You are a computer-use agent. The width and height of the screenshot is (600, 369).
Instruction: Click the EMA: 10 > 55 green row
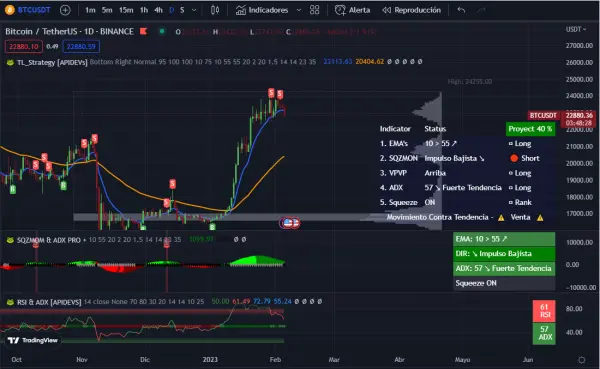[x=504, y=239]
